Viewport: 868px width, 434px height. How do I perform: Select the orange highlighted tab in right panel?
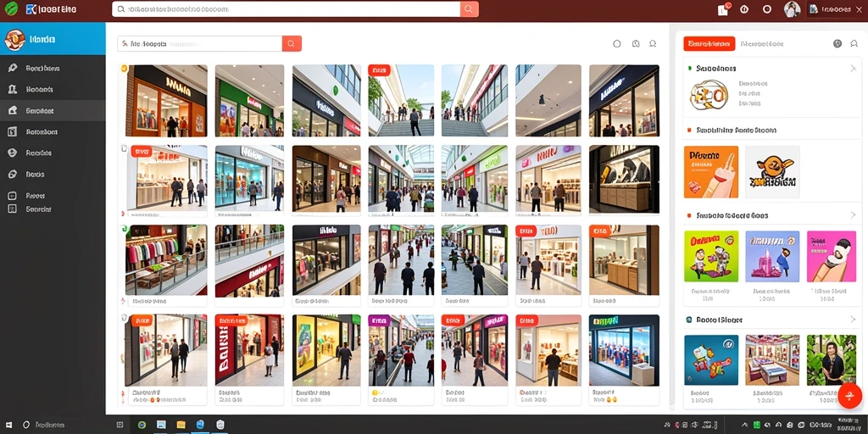tap(709, 44)
